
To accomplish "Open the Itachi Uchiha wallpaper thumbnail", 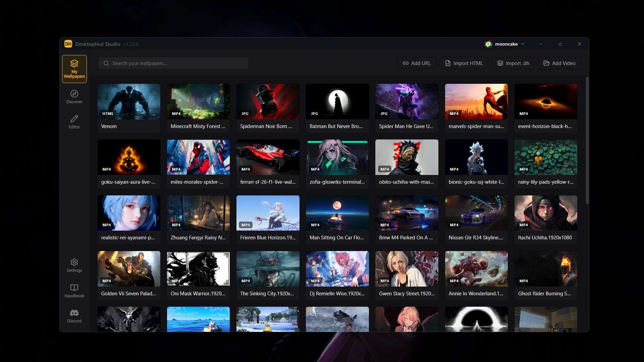I will tap(546, 213).
